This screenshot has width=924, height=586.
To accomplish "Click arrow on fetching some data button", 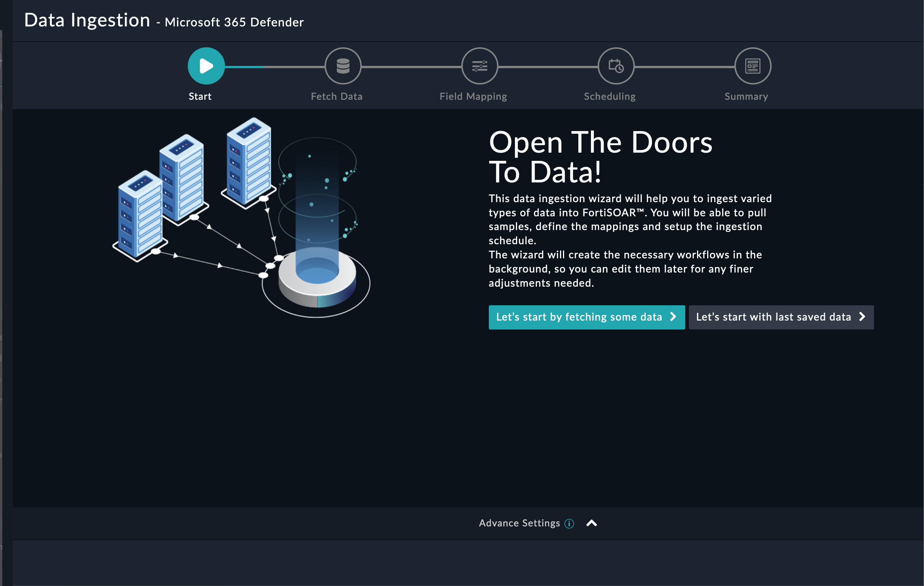I will [x=673, y=317].
